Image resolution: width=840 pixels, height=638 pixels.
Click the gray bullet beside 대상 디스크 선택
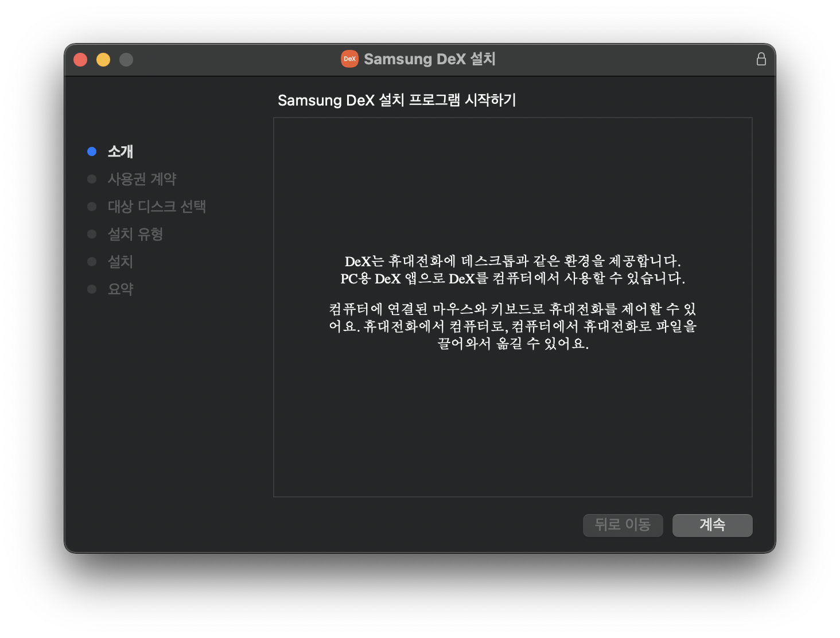click(x=92, y=207)
